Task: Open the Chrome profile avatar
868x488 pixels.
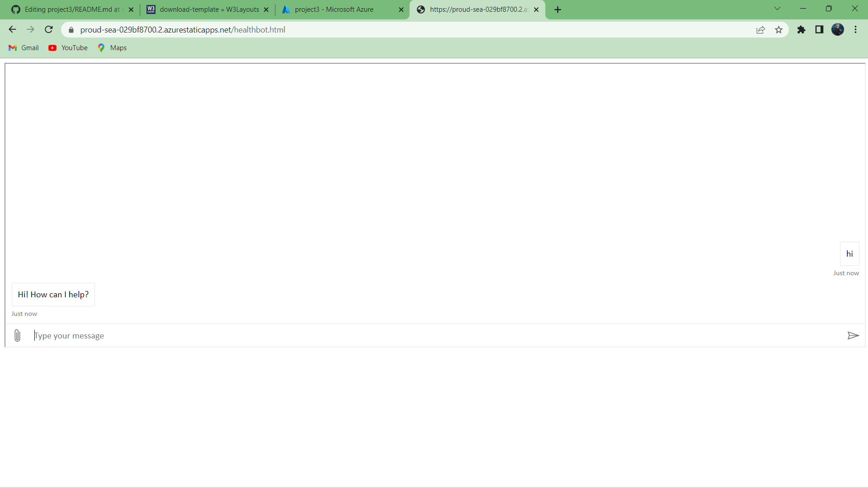Action: click(837, 30)
